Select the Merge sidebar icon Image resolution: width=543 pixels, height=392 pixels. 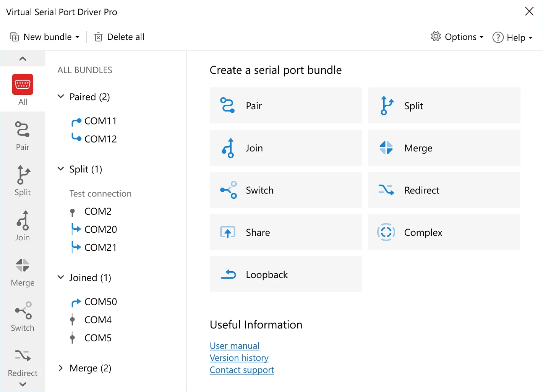pyautogui.click(x=22, y=271)
